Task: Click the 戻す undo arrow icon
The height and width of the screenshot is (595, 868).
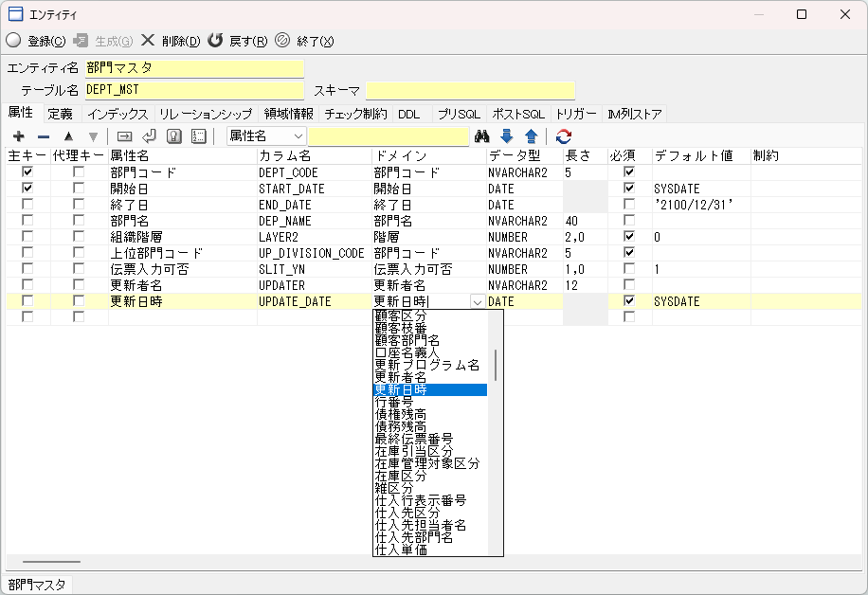Action: (215, 41)
